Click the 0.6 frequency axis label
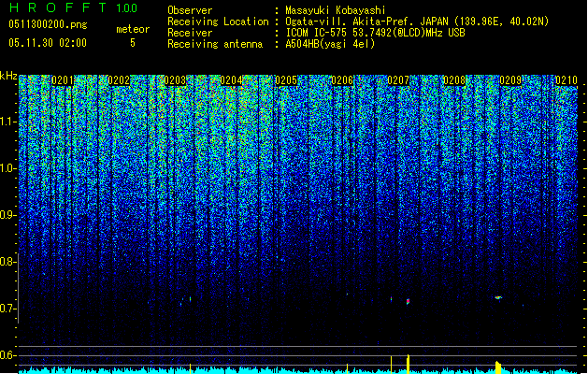 7,355
